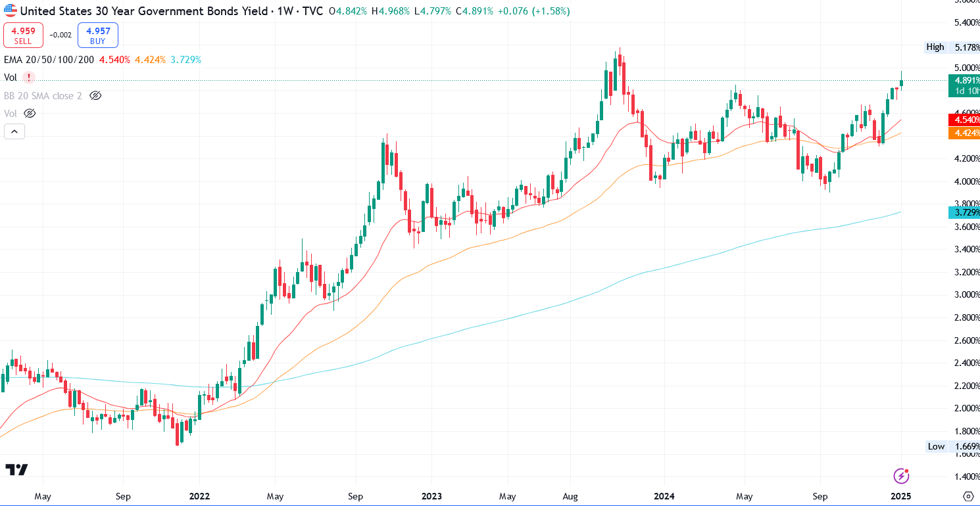Click the cyan 3.729% tag on price axis
980x506 pixels.
964,212
